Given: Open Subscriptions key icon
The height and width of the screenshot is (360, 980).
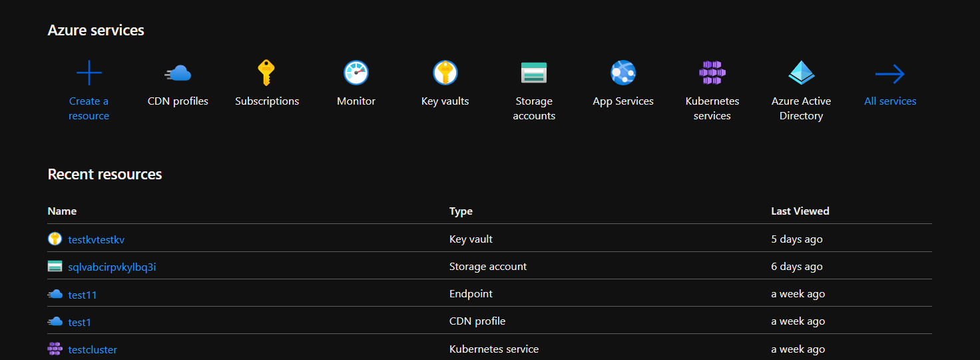Looking at the screenshot, I should click(266, 73).
